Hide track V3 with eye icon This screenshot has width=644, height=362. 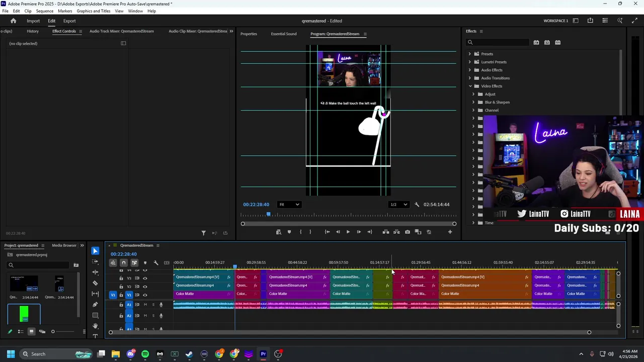(145, 278)
